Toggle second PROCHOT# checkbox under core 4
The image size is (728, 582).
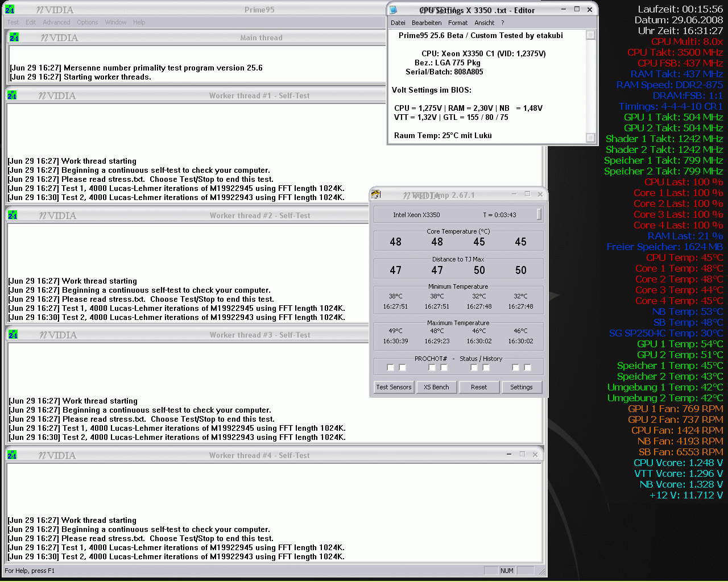(x=528, y=367)
